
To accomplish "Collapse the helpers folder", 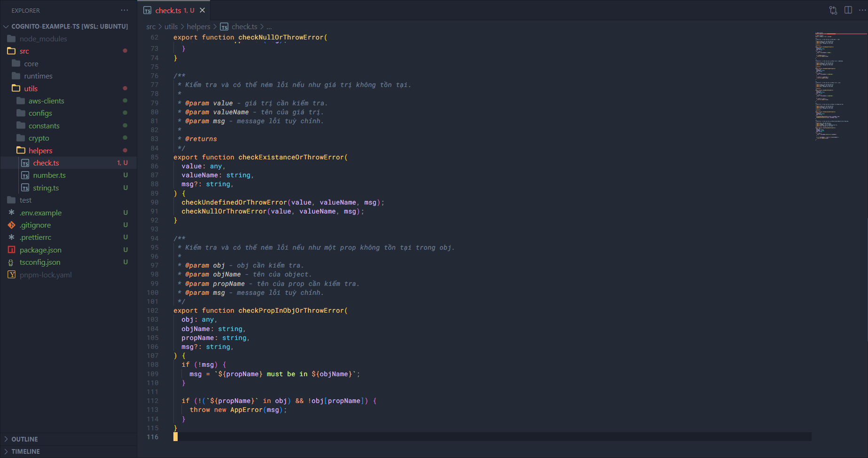I will (x=40, y=150).
